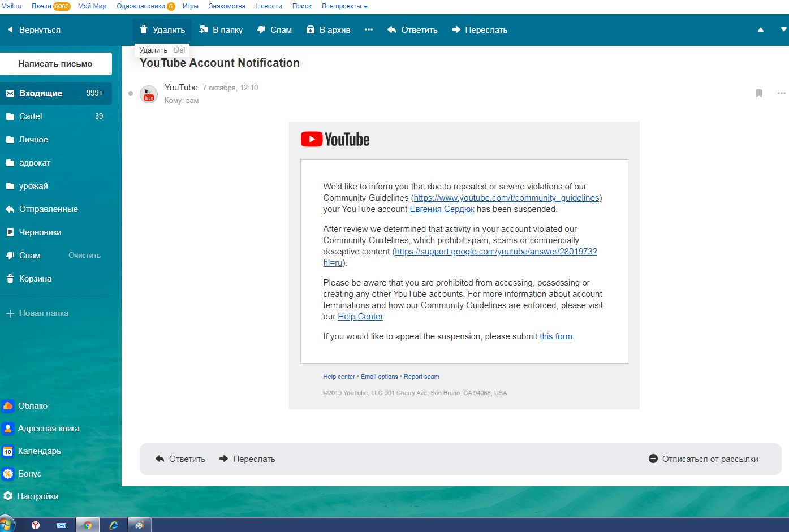The height and width of the screenshot is (532, 789).
Task: Open the 'Входящие' inbox folder
Action: [x=55, y=93]
